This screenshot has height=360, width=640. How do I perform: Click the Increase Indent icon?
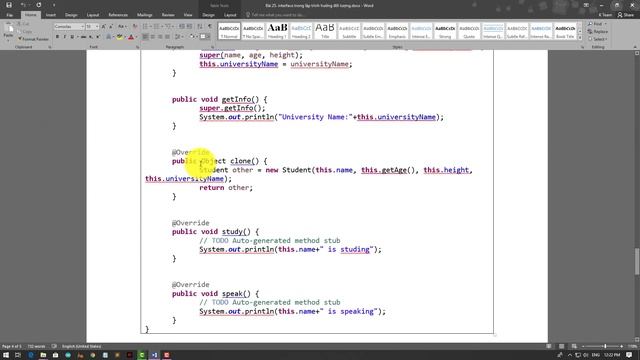point(189,27)
